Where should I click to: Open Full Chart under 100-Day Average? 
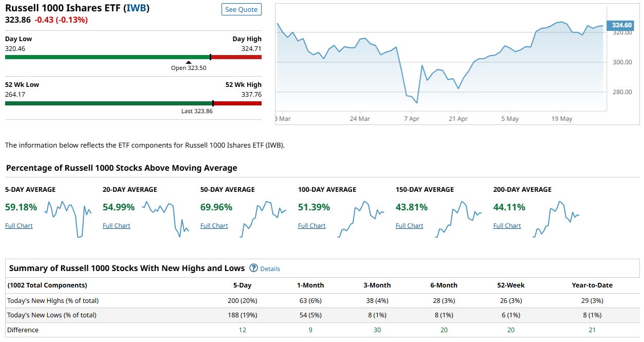coord(312,226)
